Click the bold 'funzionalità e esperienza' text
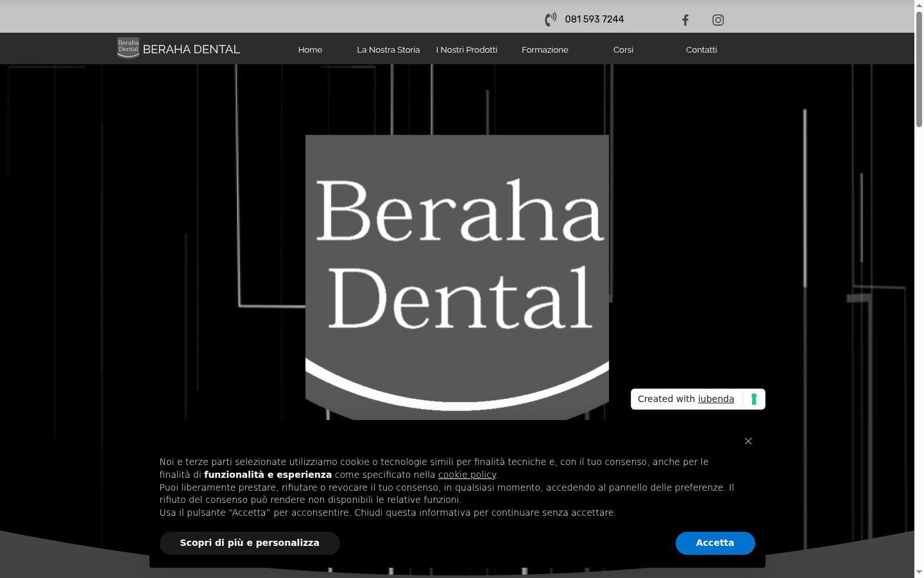 [268, 475]
